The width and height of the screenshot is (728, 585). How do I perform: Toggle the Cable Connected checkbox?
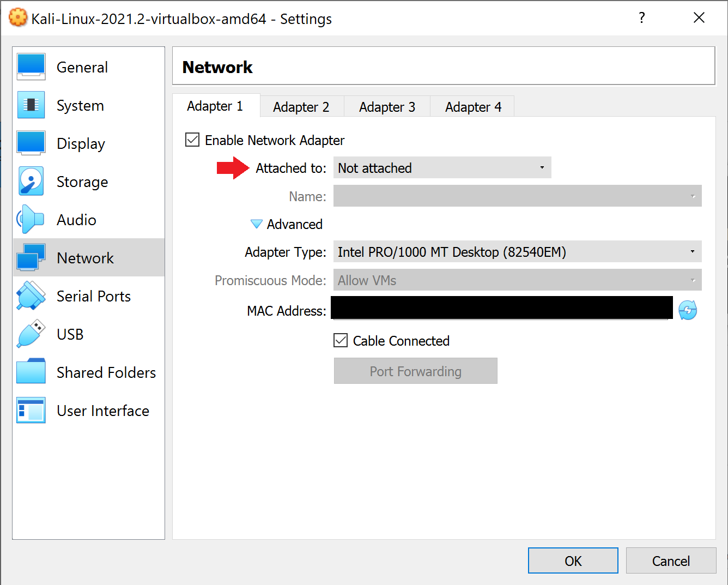click(341, 341)
